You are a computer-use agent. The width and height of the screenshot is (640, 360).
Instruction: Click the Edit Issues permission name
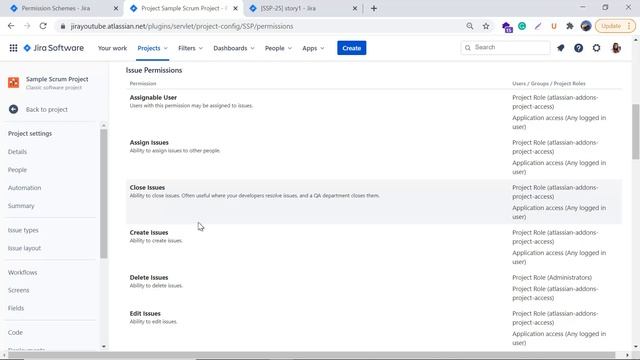click(145, 313)
